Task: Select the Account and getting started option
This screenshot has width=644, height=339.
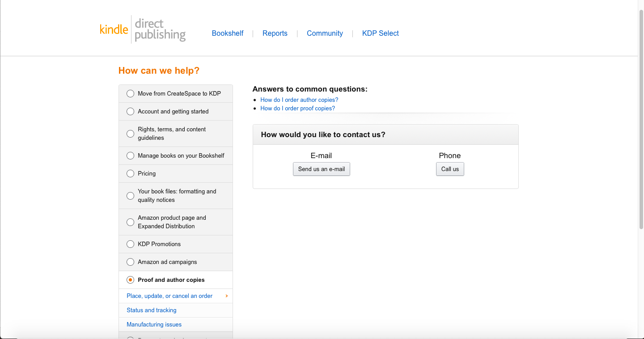Action: tap(130, 111)
